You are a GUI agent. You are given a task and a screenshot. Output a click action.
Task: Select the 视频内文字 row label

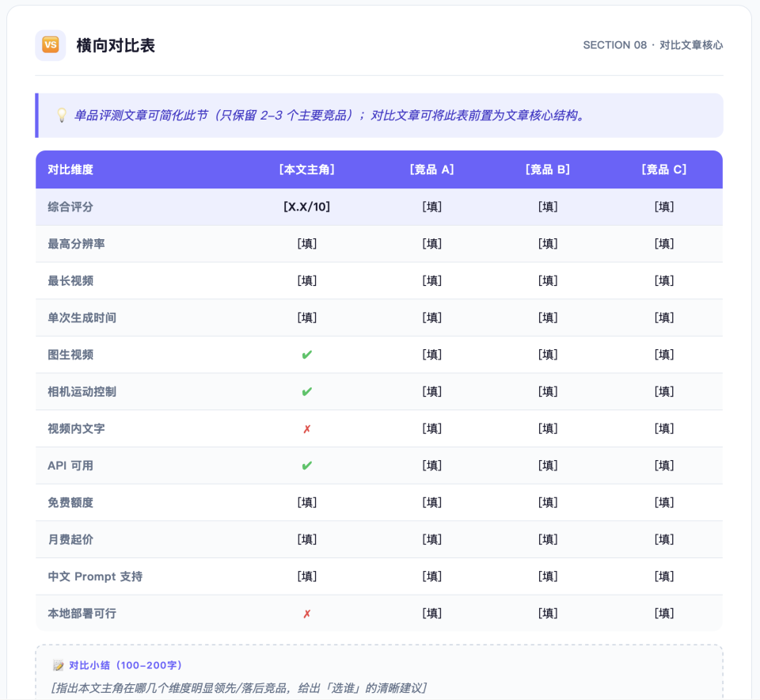(76, 428)
